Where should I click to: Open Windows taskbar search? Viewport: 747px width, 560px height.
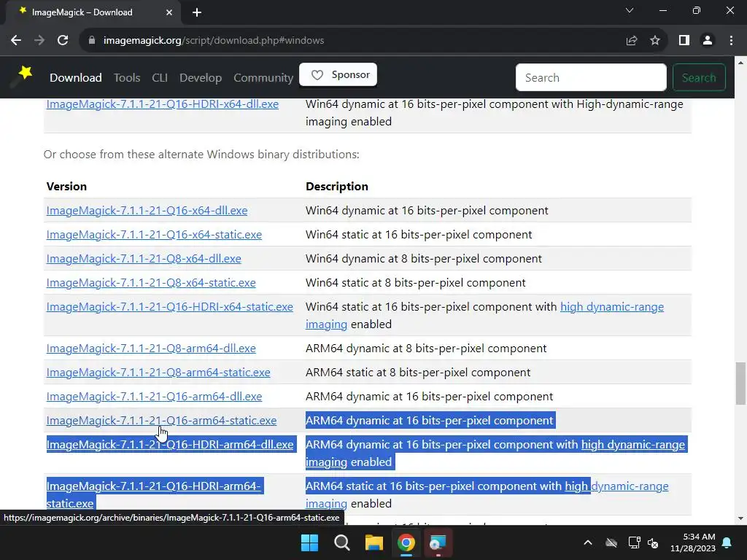coord(342,542)
